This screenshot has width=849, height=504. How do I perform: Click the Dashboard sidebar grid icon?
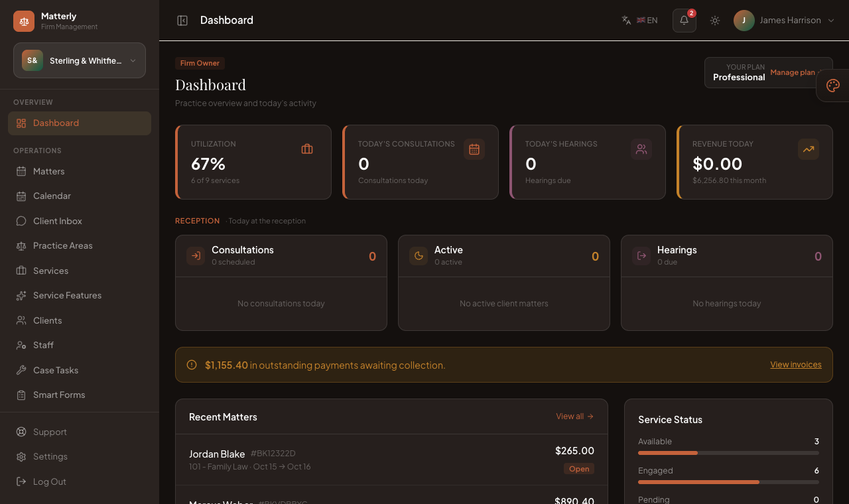21,123
